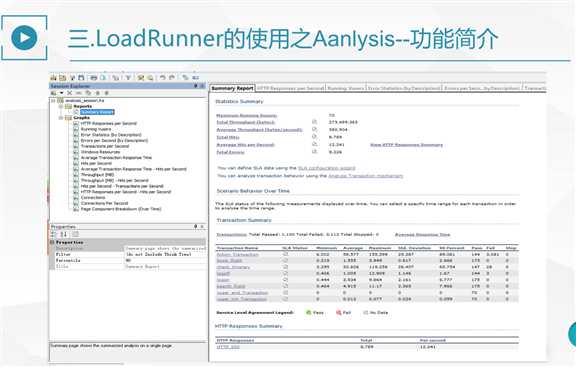Viewport: 576px width, 367px height.
Task: Switch to HTTP Responses per Second tab
Action: point(290,88)
